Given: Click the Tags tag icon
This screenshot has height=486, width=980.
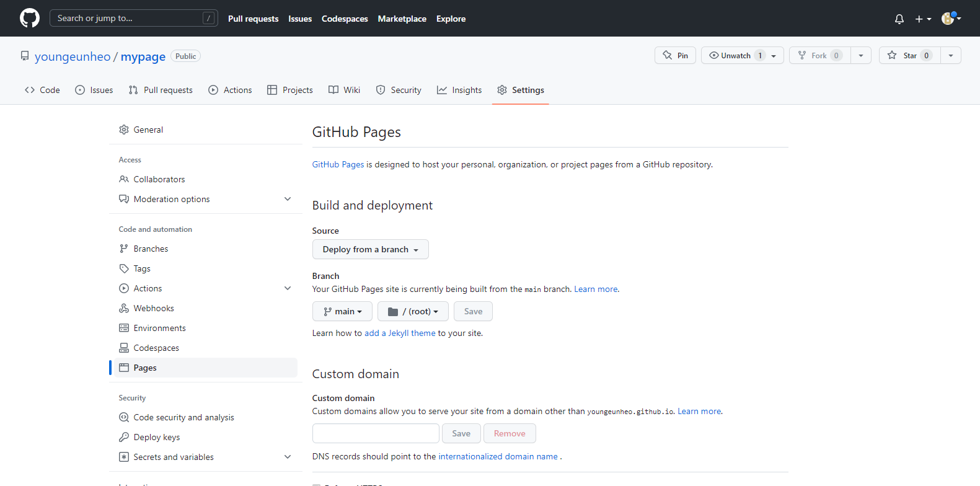Looking at the screenshot, I should tap(124, 268).
